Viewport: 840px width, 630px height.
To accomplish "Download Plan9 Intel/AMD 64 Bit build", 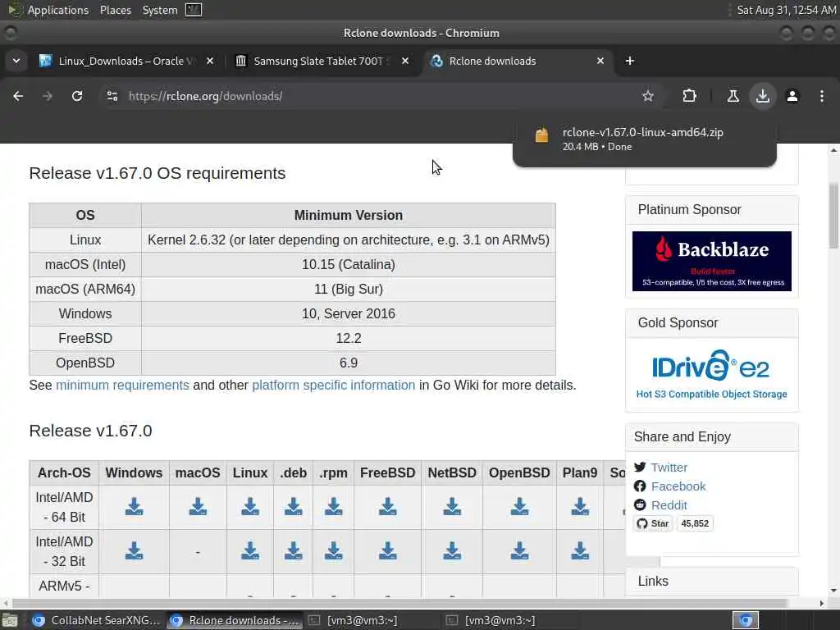I will coord(580,507).
